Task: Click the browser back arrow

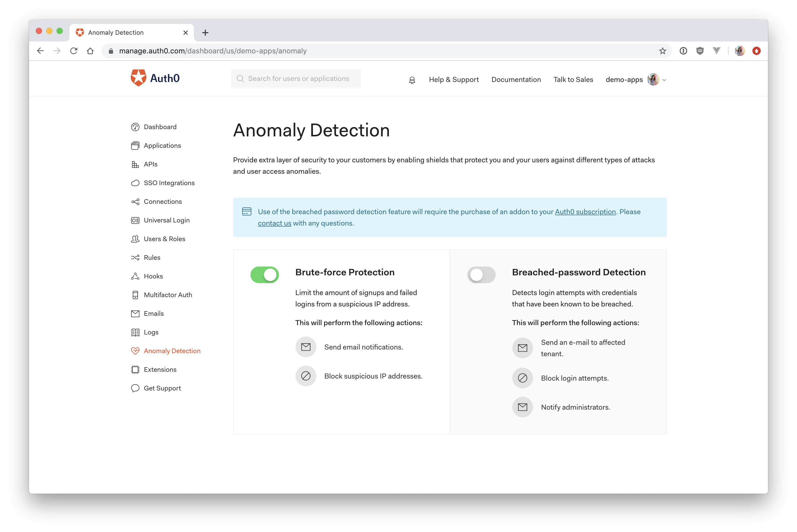Action: (40, 51)
